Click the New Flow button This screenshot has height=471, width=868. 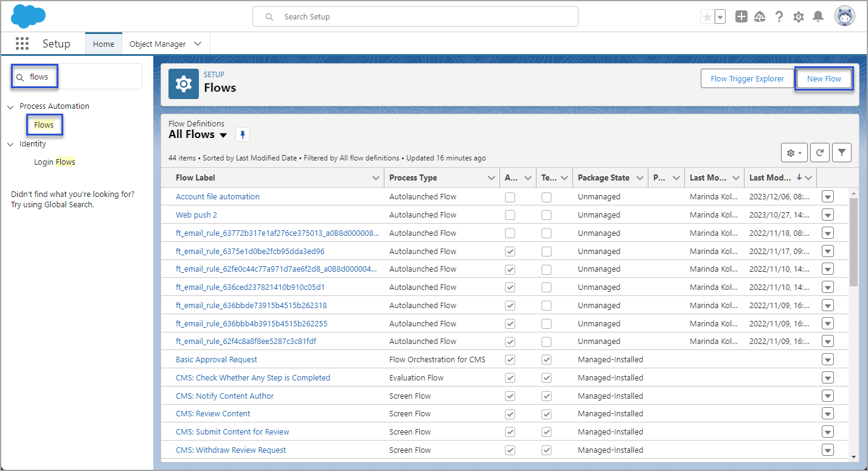tap(824, 78)
